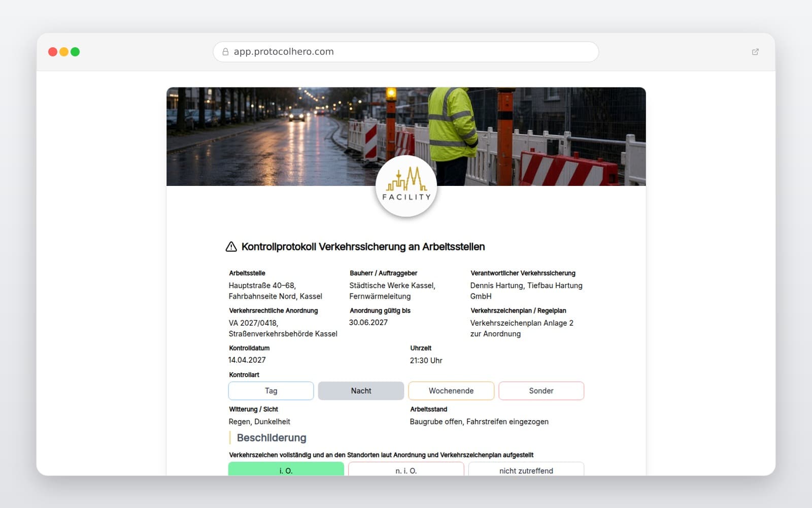Image resolution: width=812 pixels, height=508 pixels.
Task: Click the value Verkehrszeichenplan Anlage 2
Action: [522, 328]
